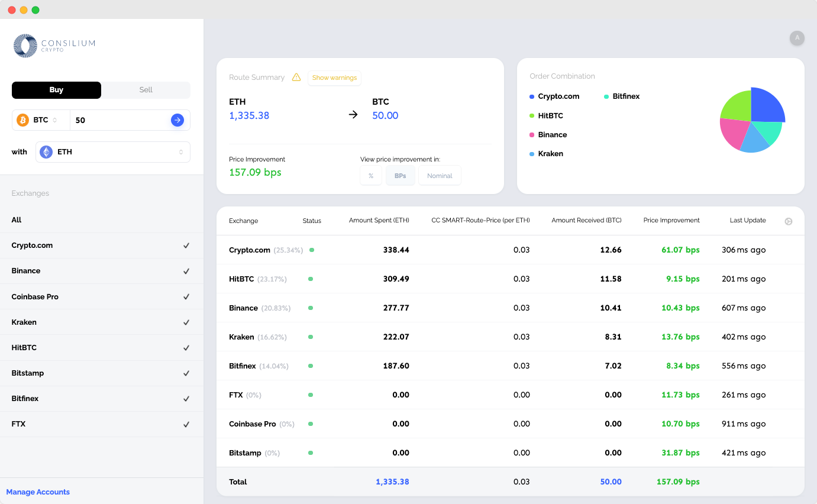View price improvement in BPs
This screenshot has height=504, width=817.
click(401, 176)
